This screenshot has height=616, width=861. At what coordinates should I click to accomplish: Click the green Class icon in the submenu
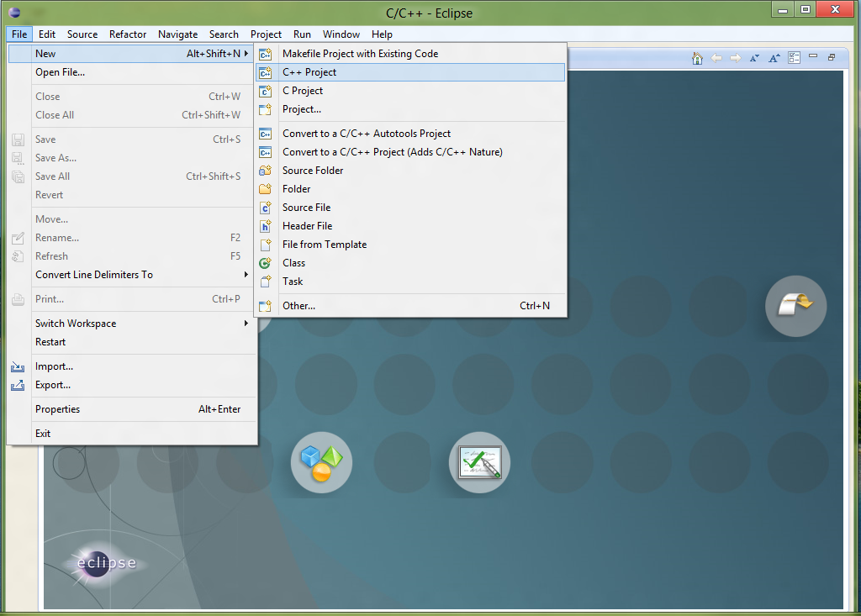(x=265, y=263)
